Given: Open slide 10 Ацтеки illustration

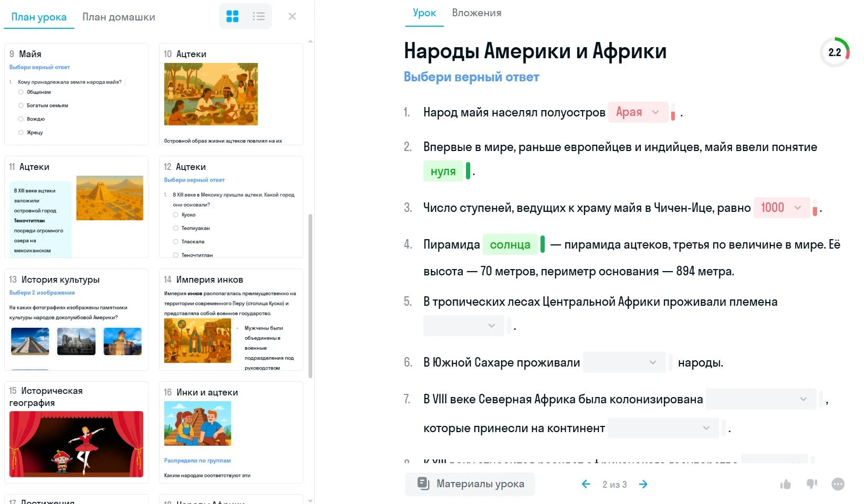Looking at the screenshot, I should point(211,94).
